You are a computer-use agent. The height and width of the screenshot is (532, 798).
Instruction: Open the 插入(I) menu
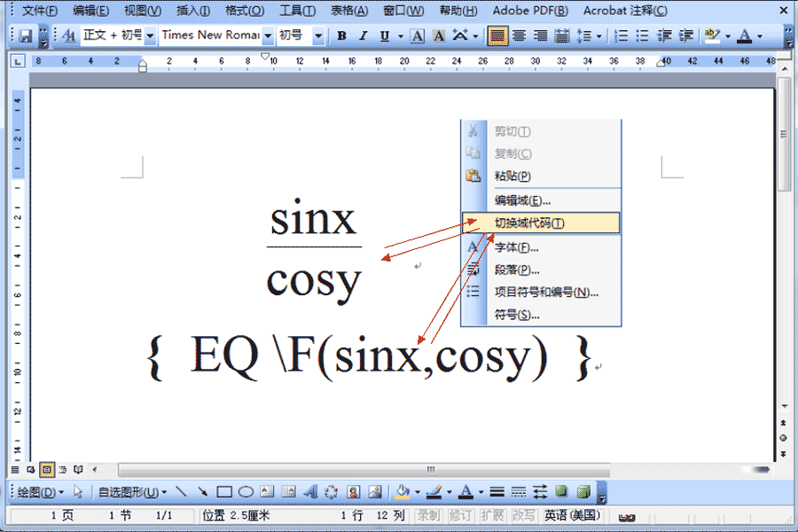click(193, 11)
